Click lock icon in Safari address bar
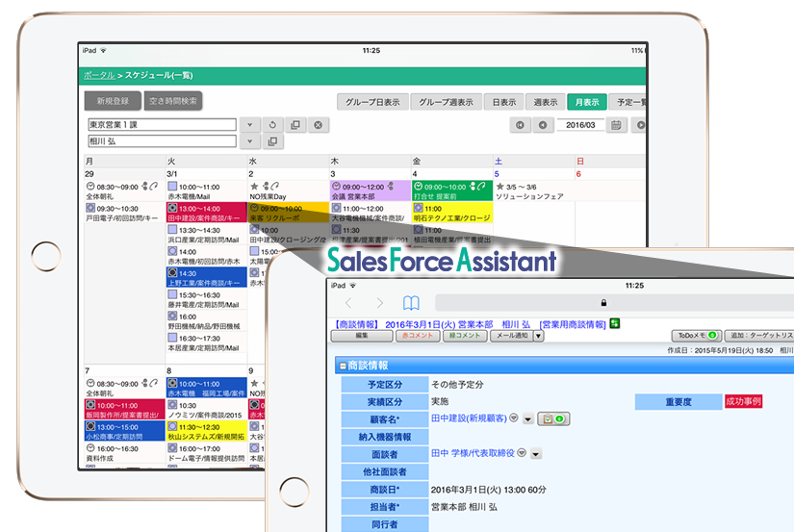Screen dimensions: 794x532 pyautogui.click(x=603, y=303)
